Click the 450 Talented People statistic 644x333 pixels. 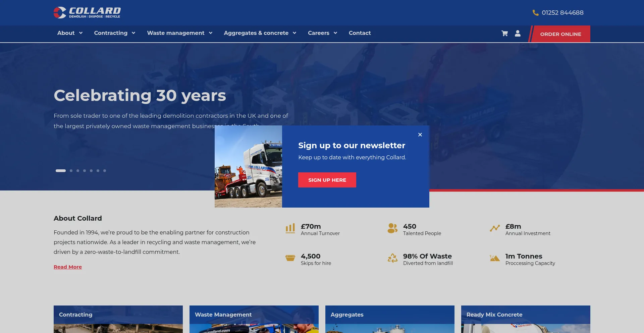422,230
